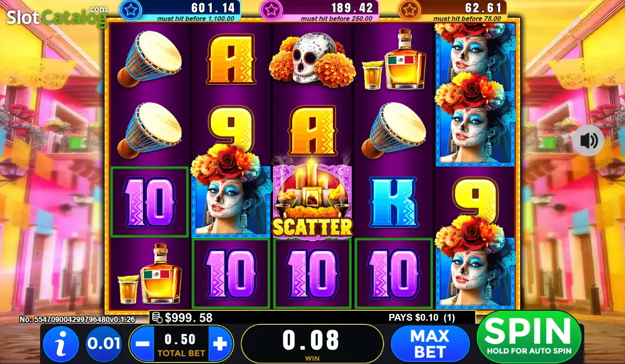The height and width of the screenshot is (364, 625).
Task: Click the $999.58 balance indicator
Action: click(183, 318)
